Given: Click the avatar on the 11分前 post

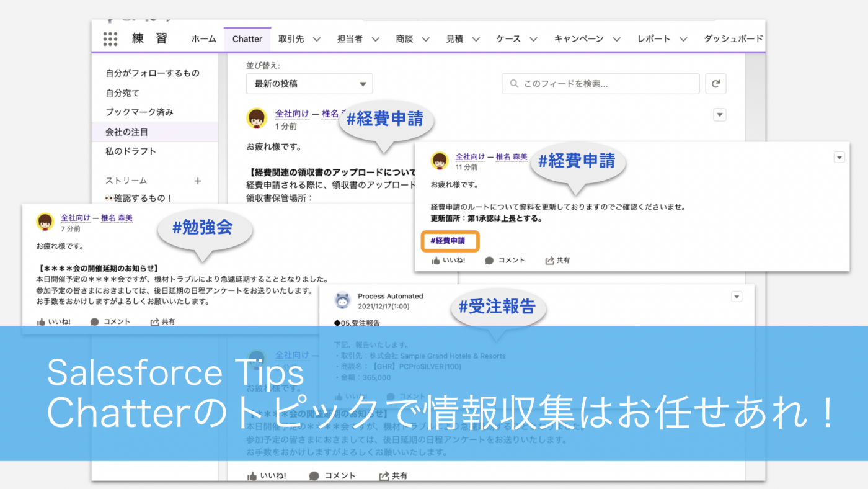Looking at the screenshot, I should [440, 161].
